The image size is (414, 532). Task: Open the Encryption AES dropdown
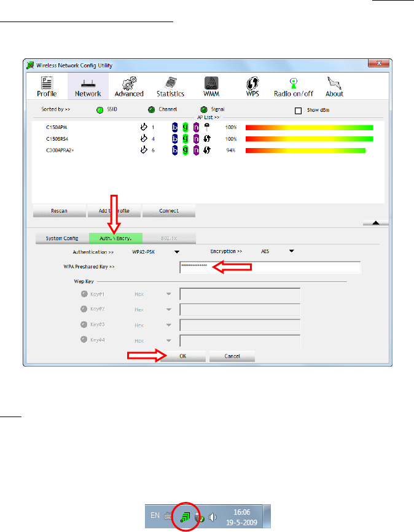point(292,251)
